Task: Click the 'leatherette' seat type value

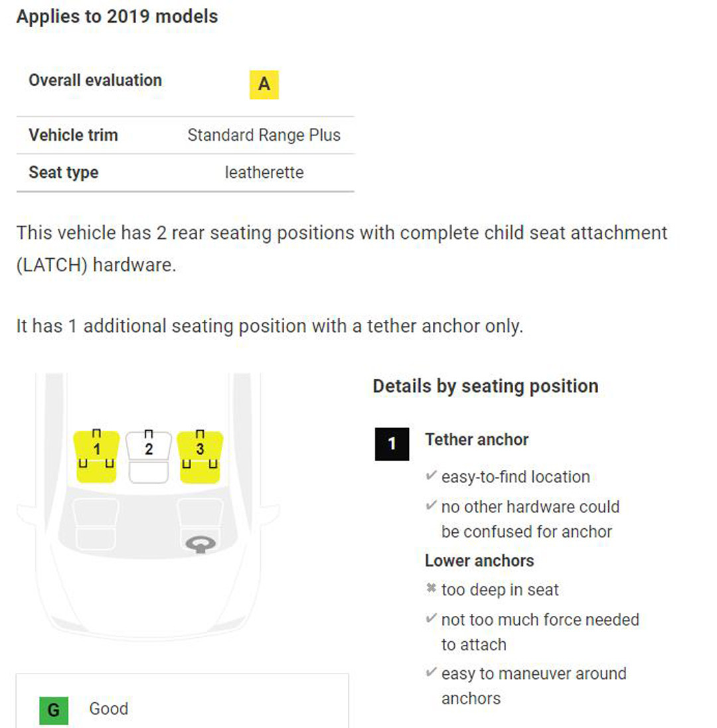Action: 264,173
